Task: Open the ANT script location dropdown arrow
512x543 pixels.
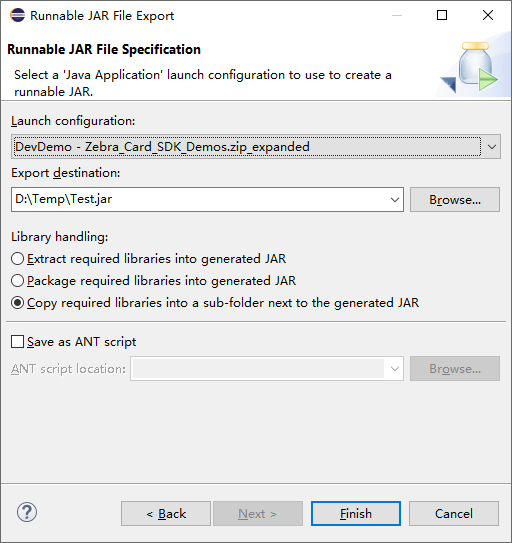Action: 395,368
